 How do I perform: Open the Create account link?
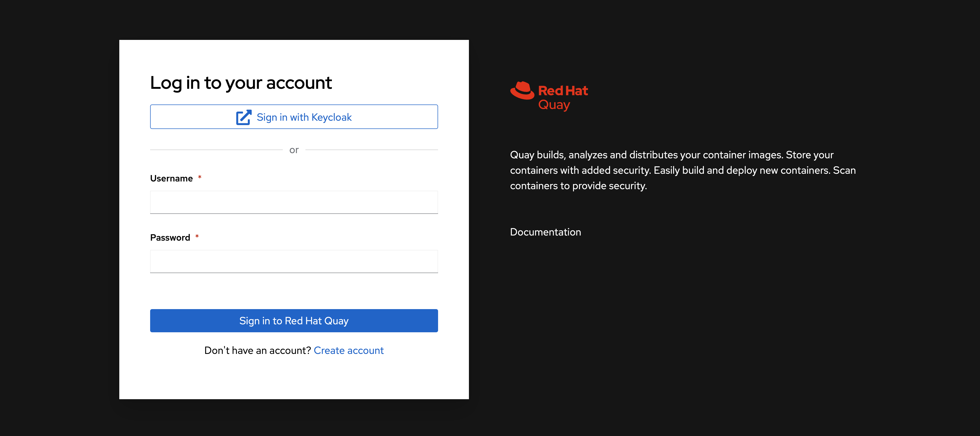click(349, 350)
